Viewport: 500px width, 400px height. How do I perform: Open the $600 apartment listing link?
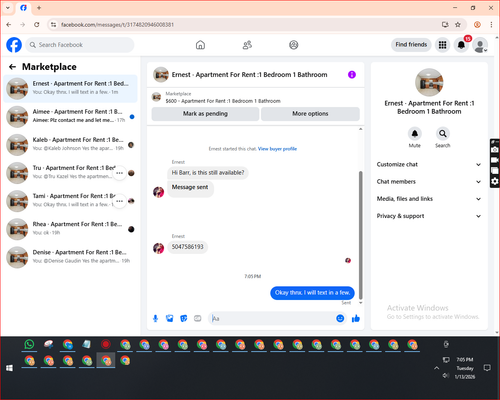coord(223,101)
